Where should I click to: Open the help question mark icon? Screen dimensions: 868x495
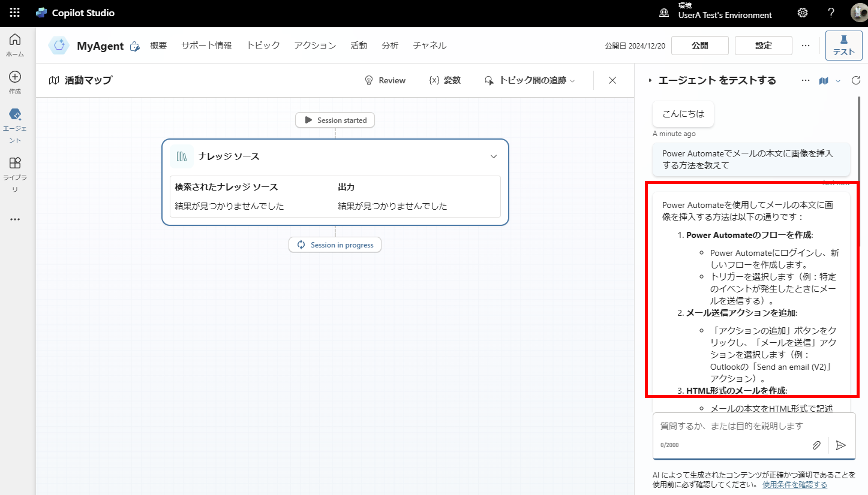coord(831,12)
